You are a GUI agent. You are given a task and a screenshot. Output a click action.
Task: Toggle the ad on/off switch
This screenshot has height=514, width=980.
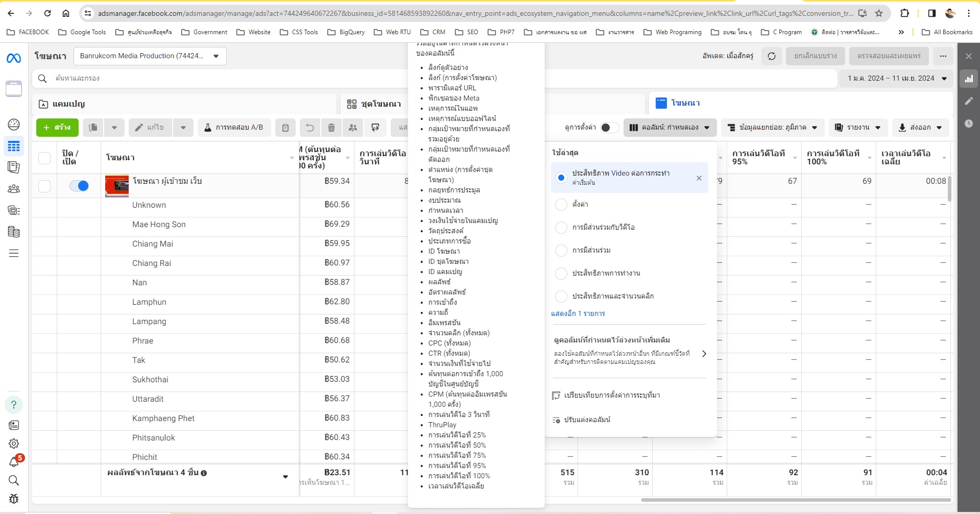(x=79, y=186)
